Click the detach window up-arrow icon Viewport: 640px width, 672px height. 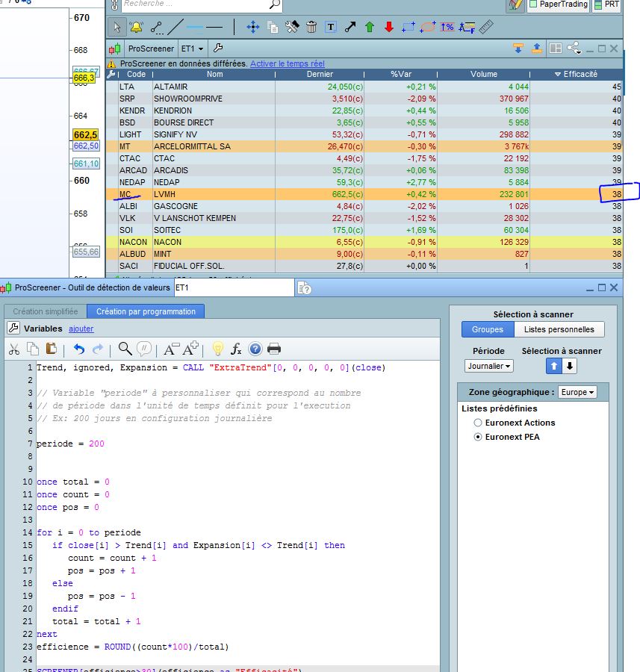(x=537, y=49)
